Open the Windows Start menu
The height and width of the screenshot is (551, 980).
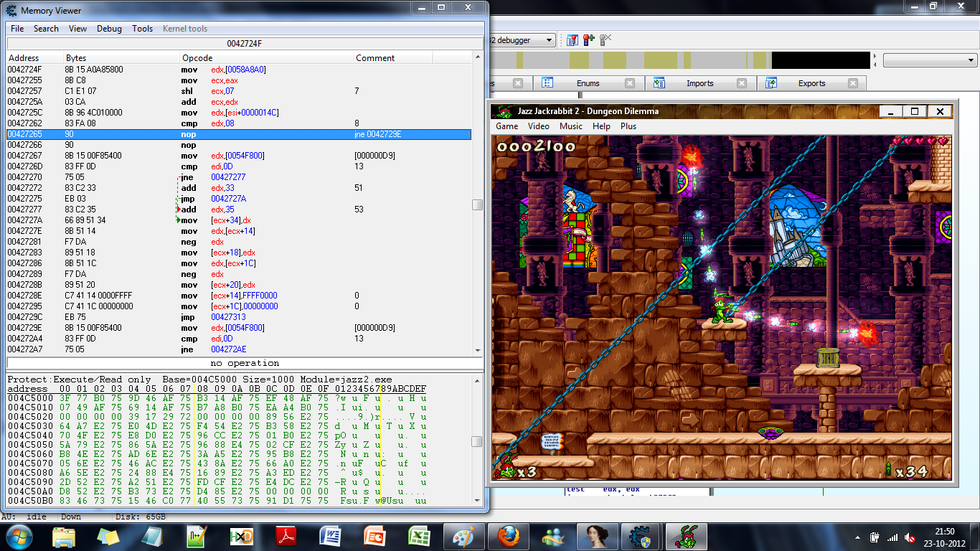pyautogui.click(x=18, y=537)
